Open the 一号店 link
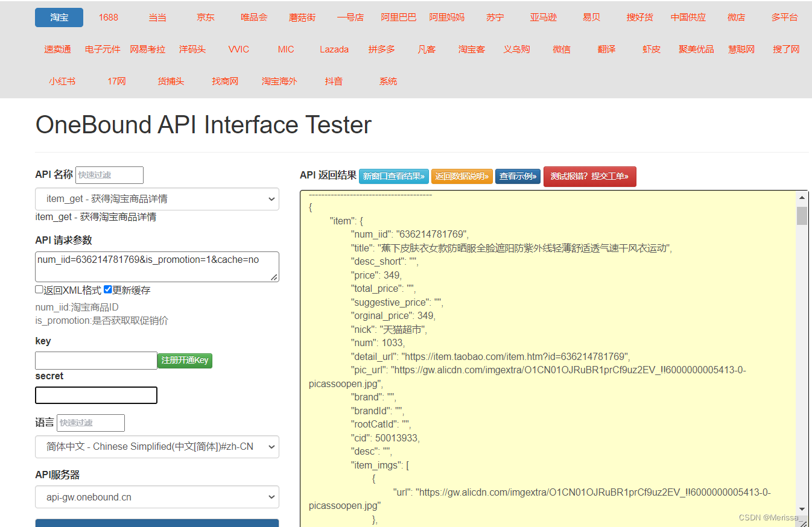The image size is (812, 527). [350, 17]
